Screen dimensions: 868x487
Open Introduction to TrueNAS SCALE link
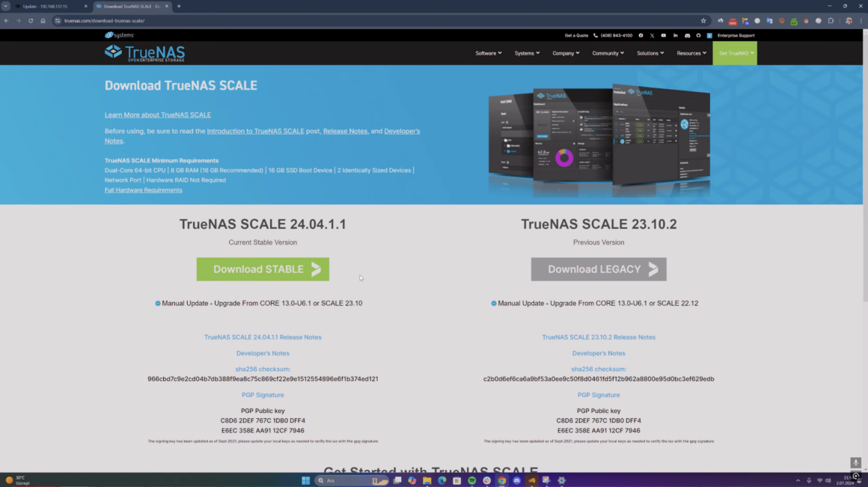[256, 131]
